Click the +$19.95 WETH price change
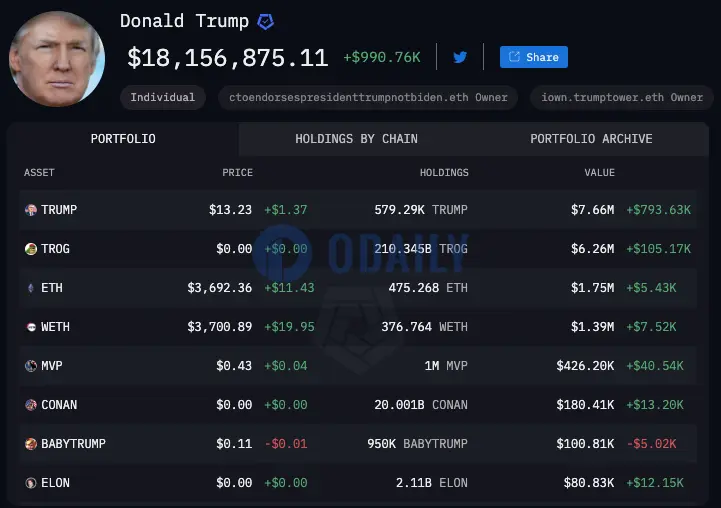 [289, 327]
